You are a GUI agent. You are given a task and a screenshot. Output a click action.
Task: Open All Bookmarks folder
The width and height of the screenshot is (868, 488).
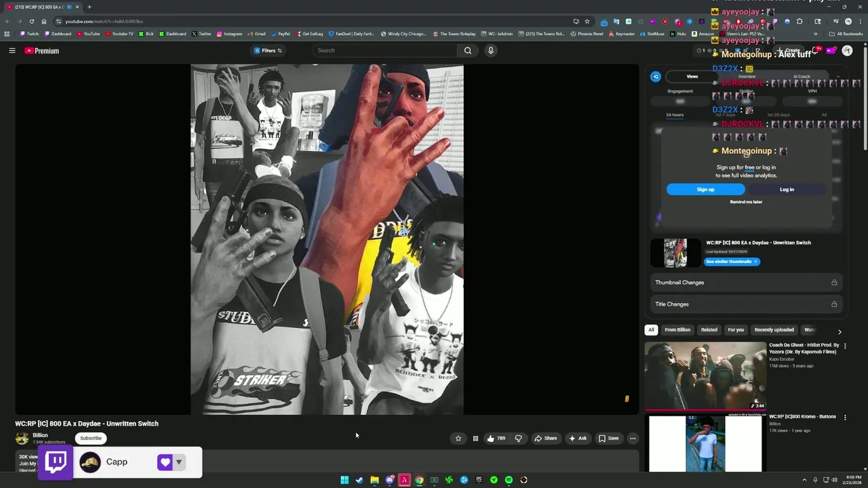pyautogui.click(x=846, y=34)
